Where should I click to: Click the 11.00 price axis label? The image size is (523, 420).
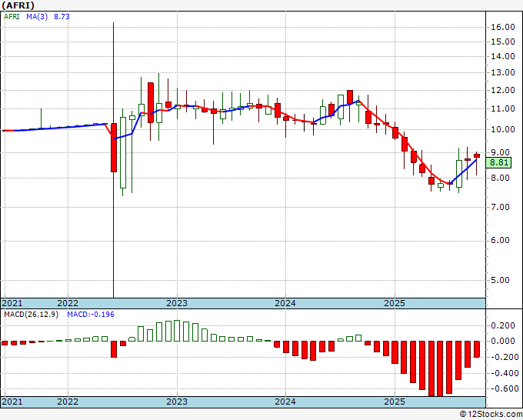point(503,108)
